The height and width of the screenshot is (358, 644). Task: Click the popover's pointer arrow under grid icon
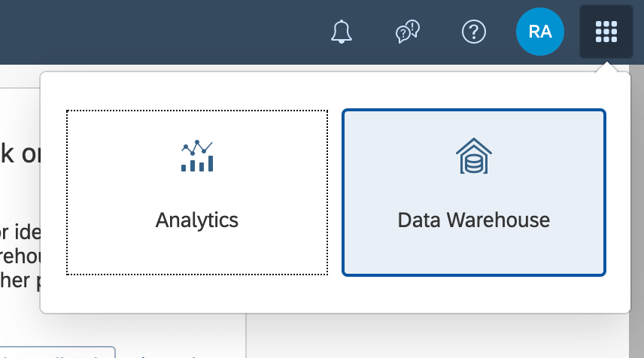click(606, 68)
